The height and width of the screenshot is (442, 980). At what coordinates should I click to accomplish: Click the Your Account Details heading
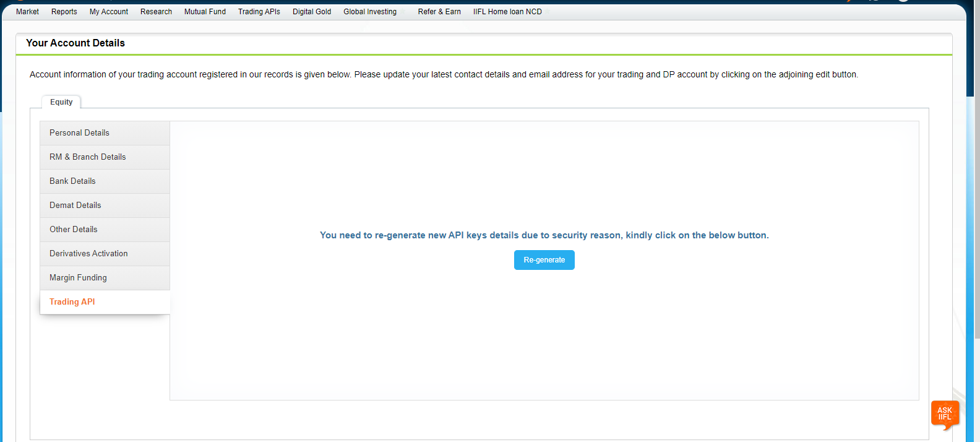tap(75, 43)
